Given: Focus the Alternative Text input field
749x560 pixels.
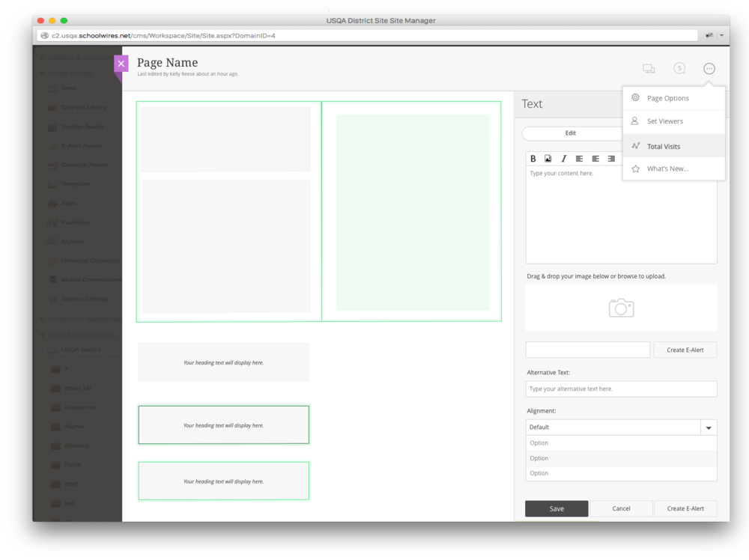Looking at the screenshot, I should click(621, 389).
